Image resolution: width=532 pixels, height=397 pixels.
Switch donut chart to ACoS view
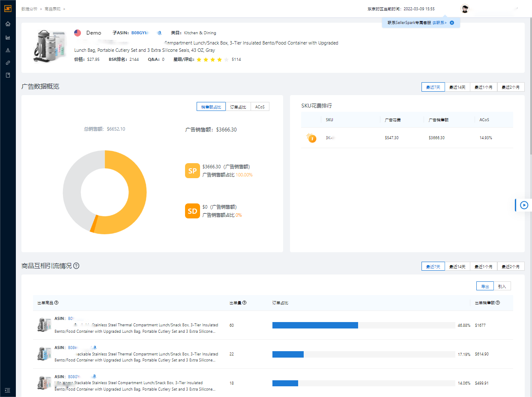click(260, 107)
